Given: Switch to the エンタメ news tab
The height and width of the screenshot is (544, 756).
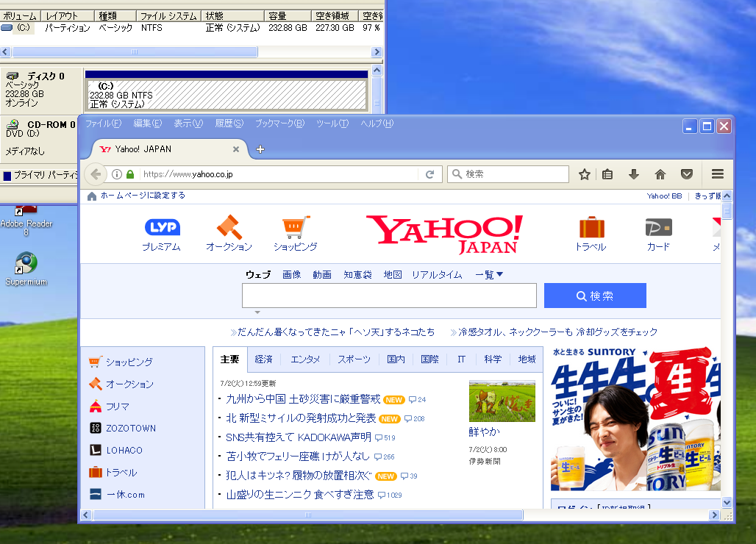Looking at the screenshot, I should 305,359.
